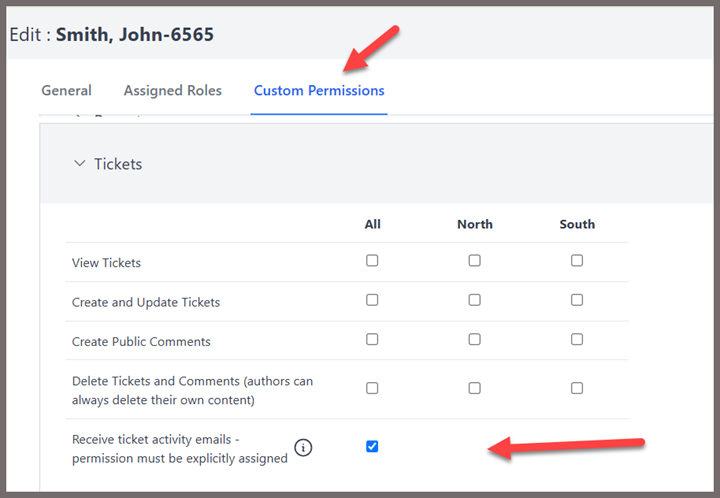720x498 pixels.
Task: Click the Receive ticket activity emails label
Action: pyautogui.click(x=180, y=449)
